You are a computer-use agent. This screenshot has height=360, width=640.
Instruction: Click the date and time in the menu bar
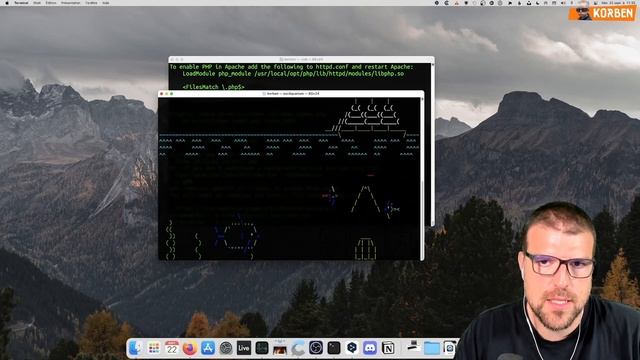coord(618,3)
